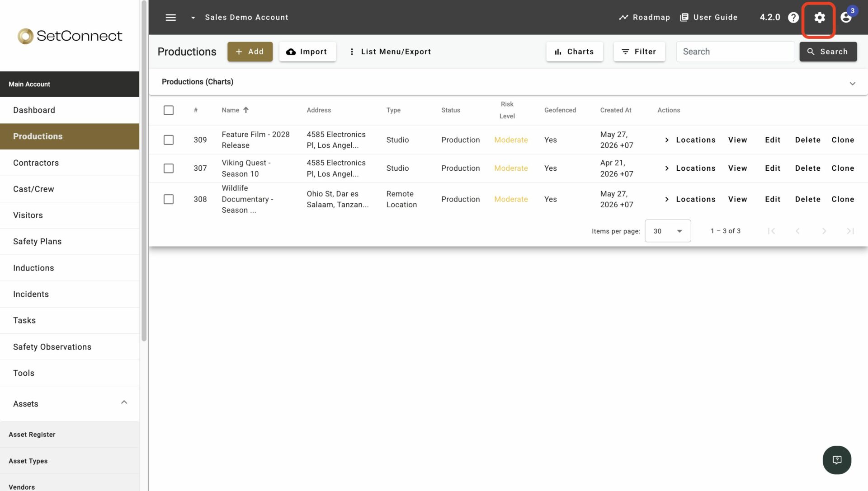Open Asset Register submenu item
This screenshot has width=868, height=491.
[x=70, y=435]
